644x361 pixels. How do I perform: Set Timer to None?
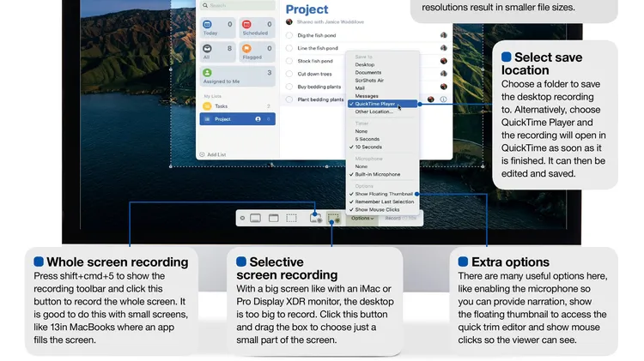[382, 131]
